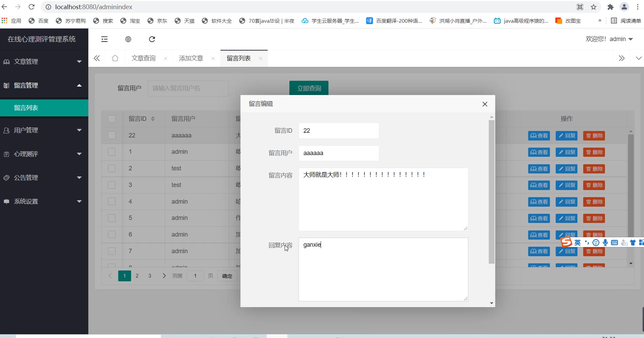Expand the 系统设置 sidebar menu
The width and height of the screenshot is (644, 338).
click(x=44, y=202)
